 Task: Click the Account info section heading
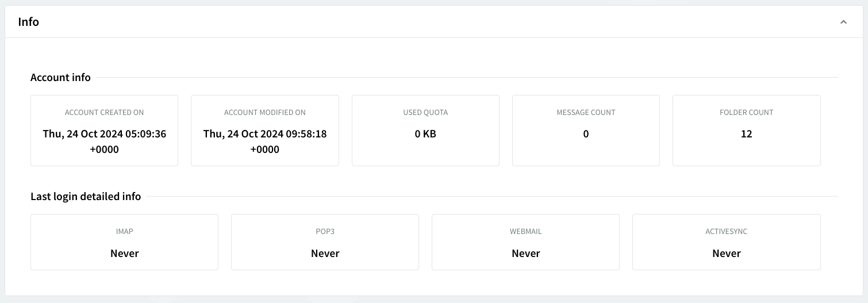click(x=60, y=78)
